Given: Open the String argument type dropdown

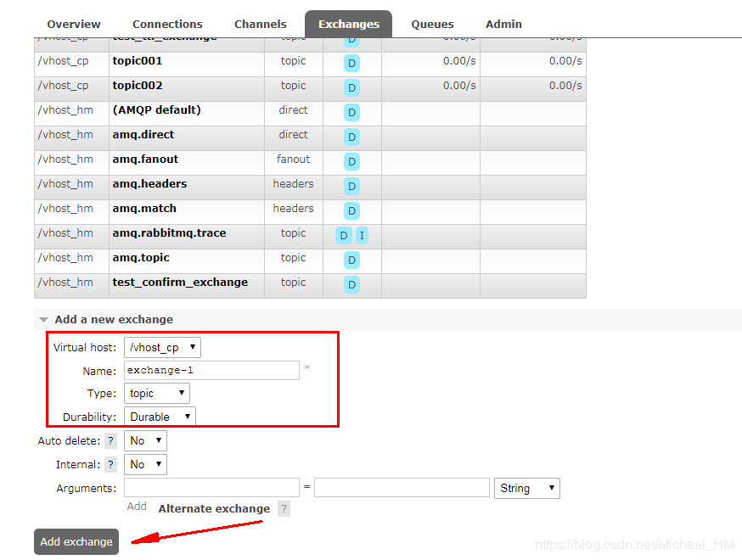Looking at the screenshot, I should point(526,488).
